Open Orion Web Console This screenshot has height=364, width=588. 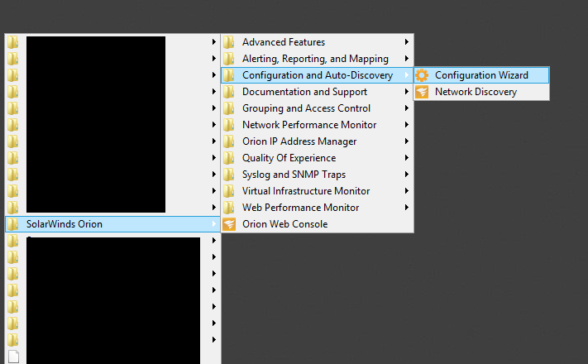click(318, 224)
